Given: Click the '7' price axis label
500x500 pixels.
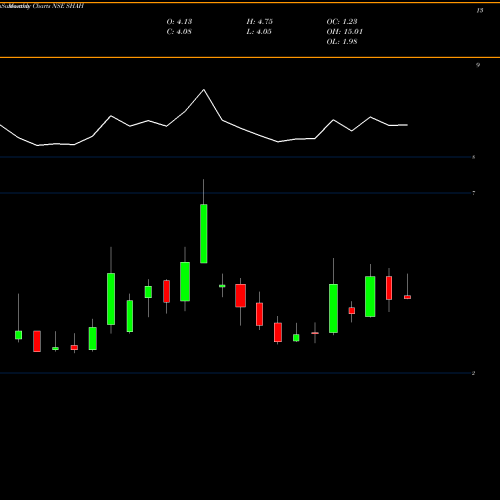Looking at the screenshot, I should 473,193.
